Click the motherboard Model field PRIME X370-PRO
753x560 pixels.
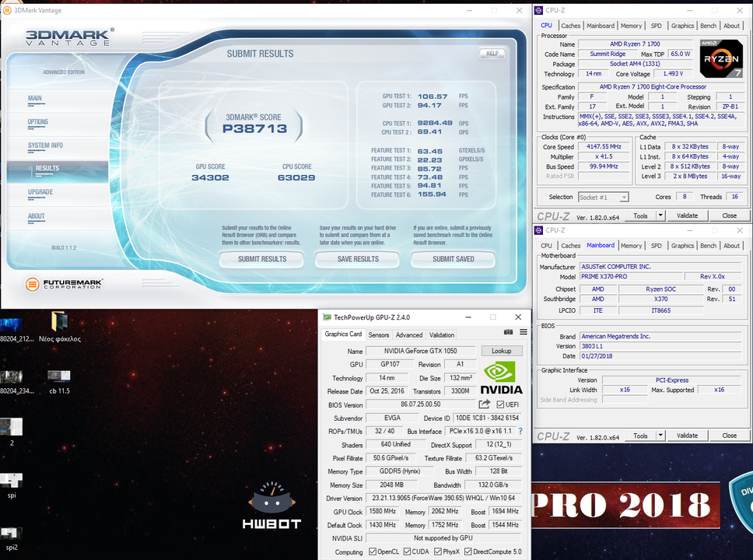point(631,276)
